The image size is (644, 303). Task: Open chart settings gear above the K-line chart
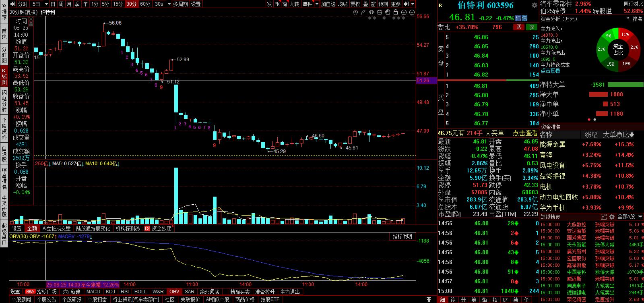[355, 12]
